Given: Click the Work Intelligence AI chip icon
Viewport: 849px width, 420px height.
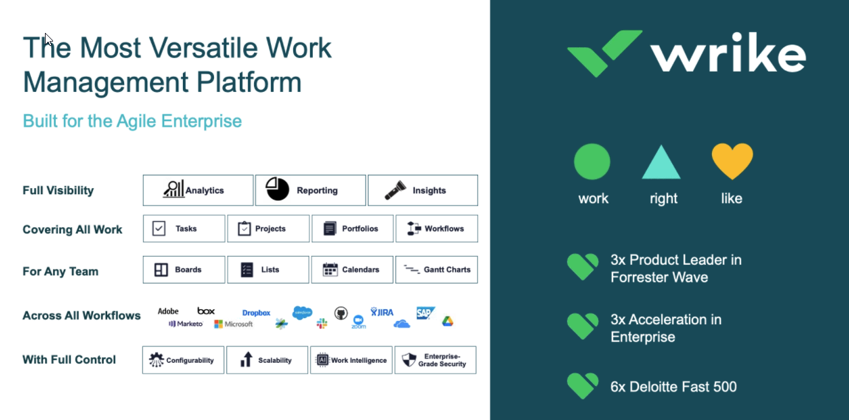Looking at the screenshot, I should tap(323, 360).
